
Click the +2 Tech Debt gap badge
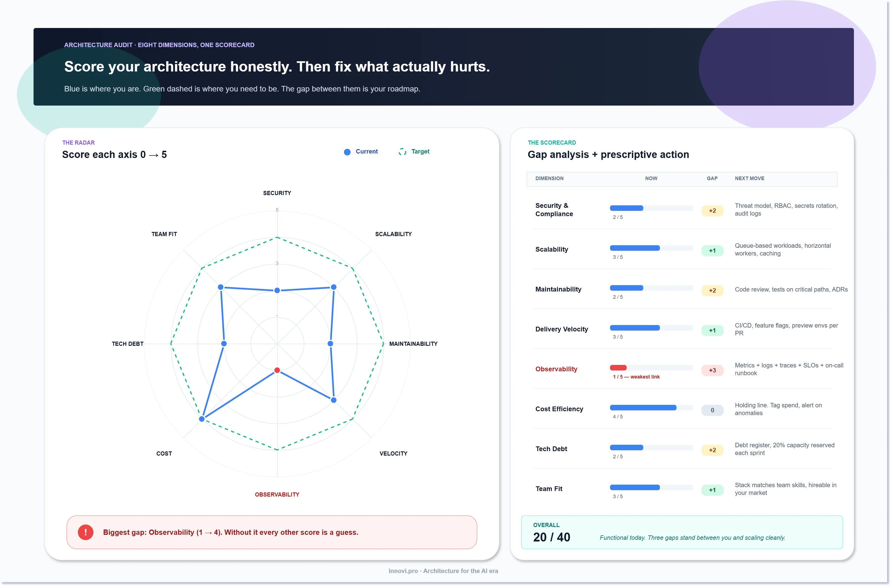point(712,450)
